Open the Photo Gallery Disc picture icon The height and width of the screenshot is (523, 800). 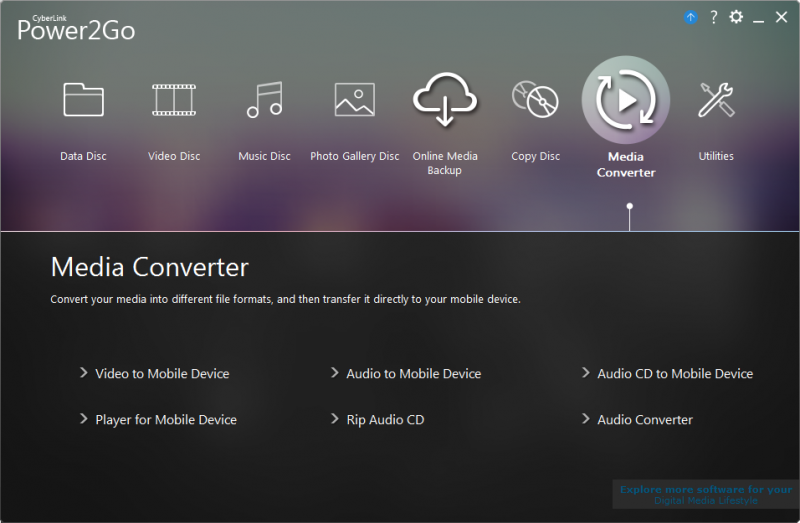[x=355, y=99]
